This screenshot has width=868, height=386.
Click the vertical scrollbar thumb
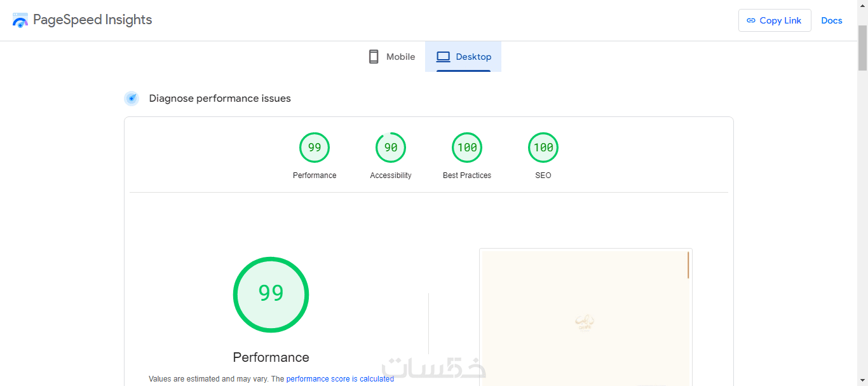862,48
